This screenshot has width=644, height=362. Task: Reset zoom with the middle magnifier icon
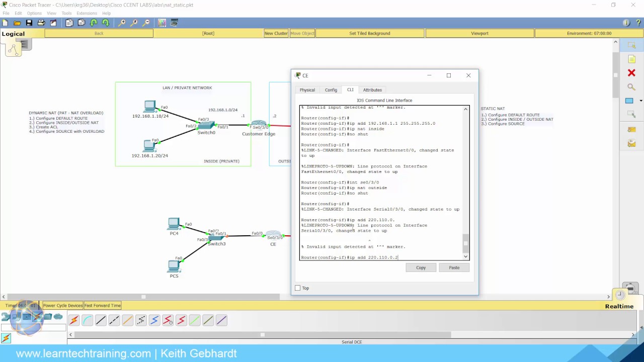pyautogui.click(x=134, y=23)
